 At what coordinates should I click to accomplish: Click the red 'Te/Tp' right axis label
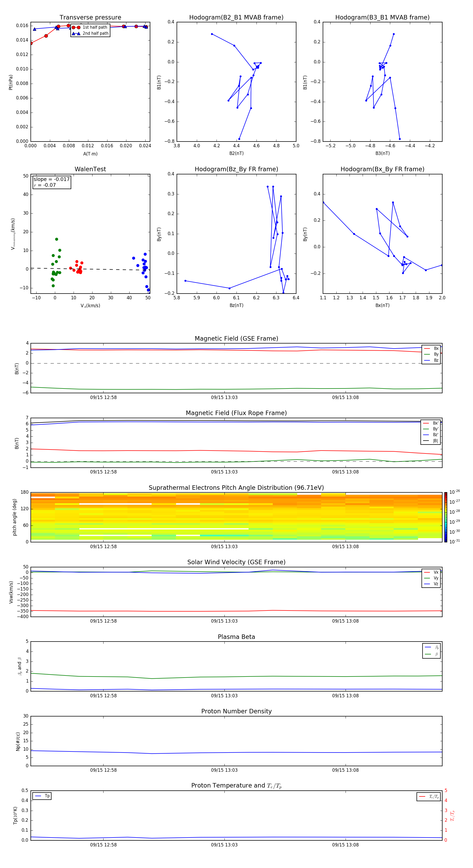pyautogui.click(x=453, y=815)
